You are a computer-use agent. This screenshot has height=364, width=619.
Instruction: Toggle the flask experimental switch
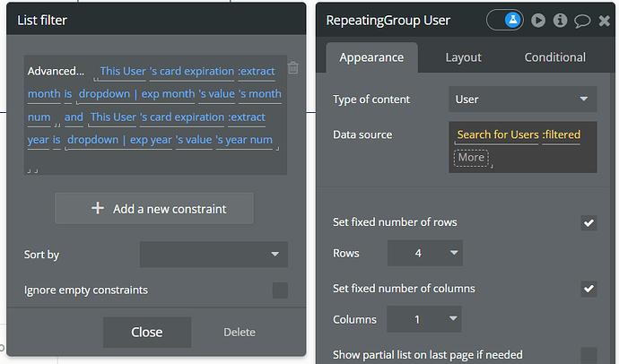[505, 20]
